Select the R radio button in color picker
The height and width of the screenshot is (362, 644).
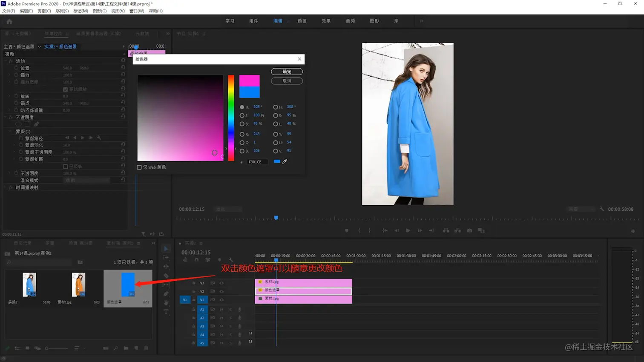[x=242, y=134]
